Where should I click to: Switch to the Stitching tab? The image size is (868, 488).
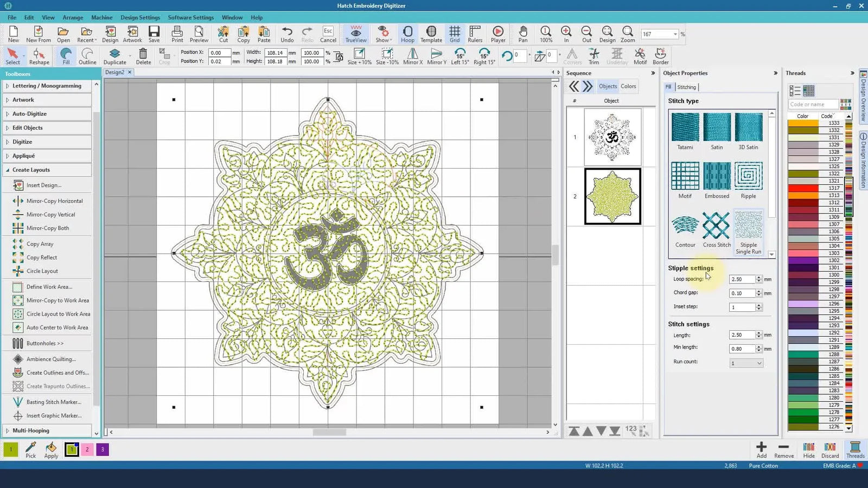pyautogui.click(x=686, y=87)
